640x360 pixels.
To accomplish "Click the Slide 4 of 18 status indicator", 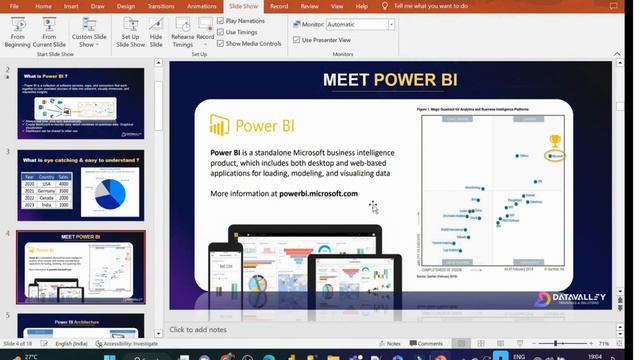I will click(18, 344).
